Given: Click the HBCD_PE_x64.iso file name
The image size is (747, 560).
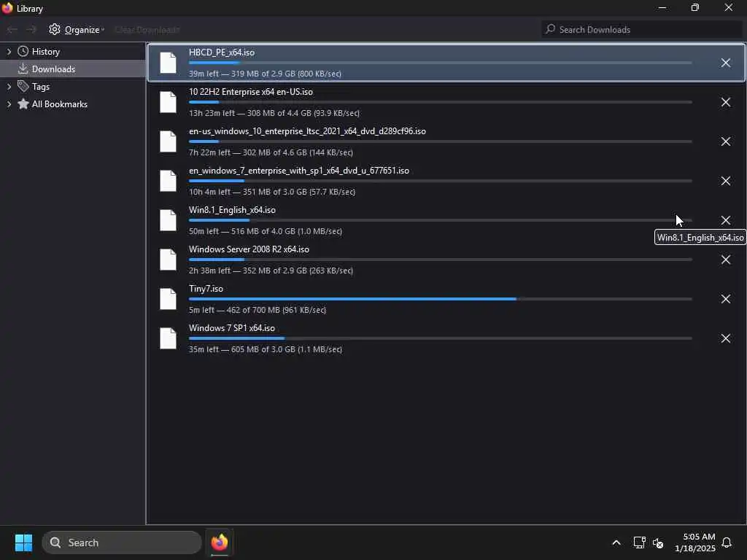Looking at the screenshot, I should [222, 52].
